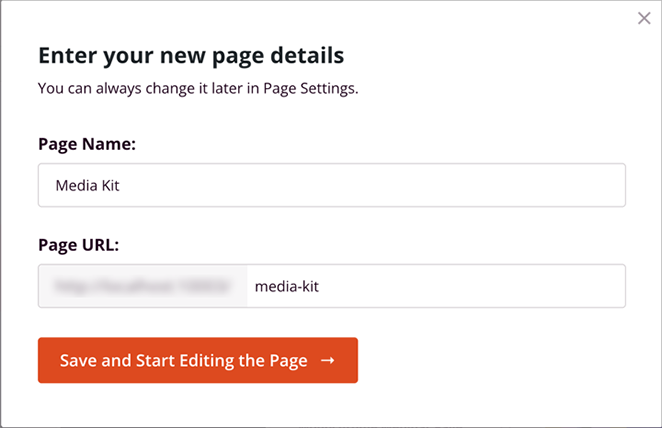Click the arrow icon in Save button

click(328, 361)
